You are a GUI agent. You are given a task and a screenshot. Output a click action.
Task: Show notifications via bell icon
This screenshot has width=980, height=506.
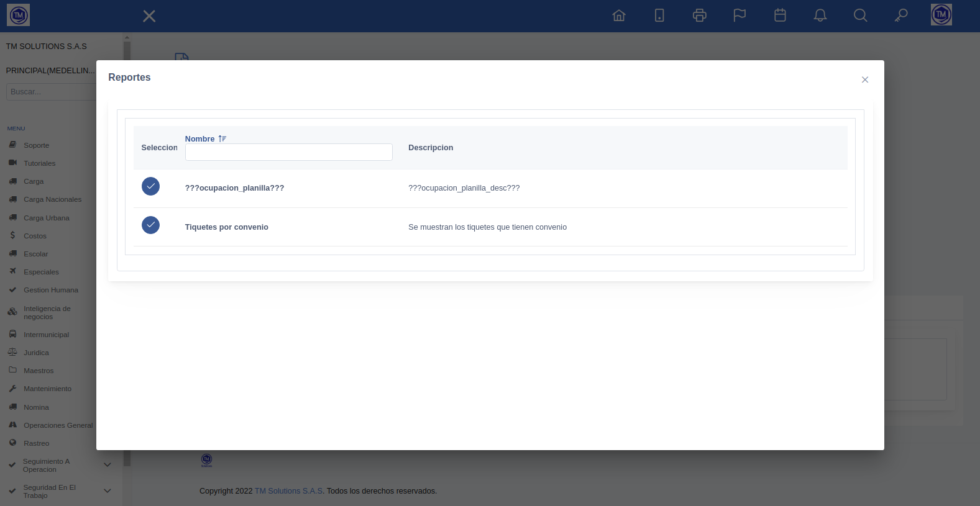(x=820, y=16)
